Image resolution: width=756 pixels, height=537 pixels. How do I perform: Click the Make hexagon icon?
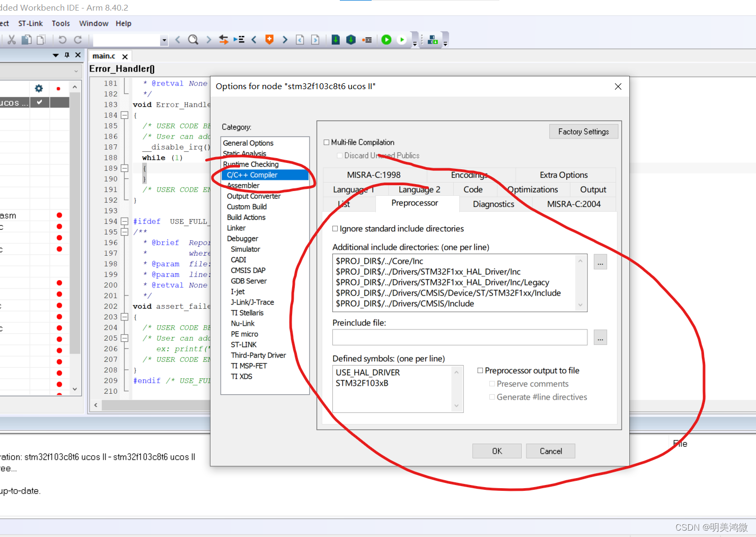pos(350,39)
